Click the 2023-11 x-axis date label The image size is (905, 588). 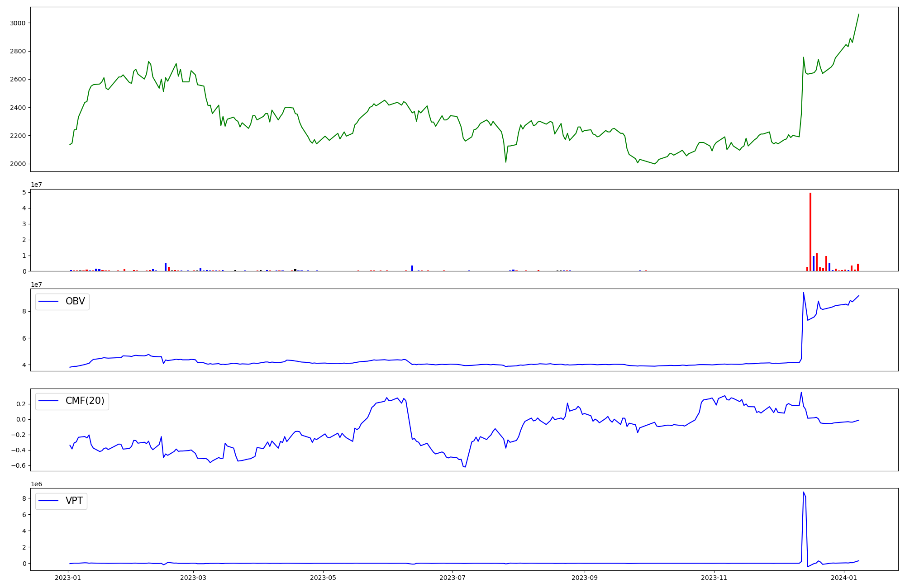tap(714, 578)
